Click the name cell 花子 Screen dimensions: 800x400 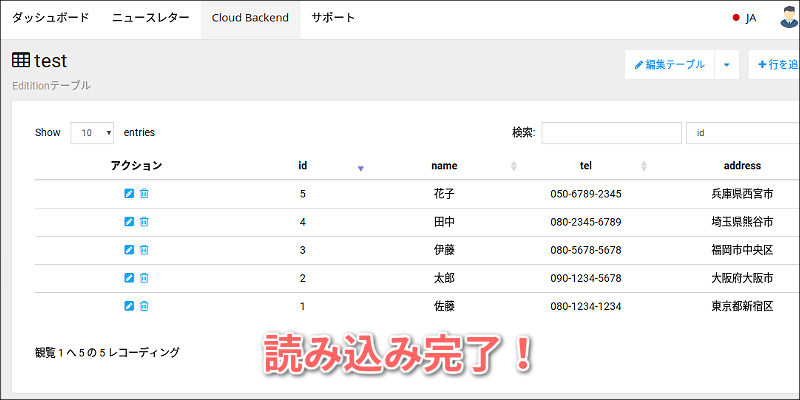(x=444, y=194)
